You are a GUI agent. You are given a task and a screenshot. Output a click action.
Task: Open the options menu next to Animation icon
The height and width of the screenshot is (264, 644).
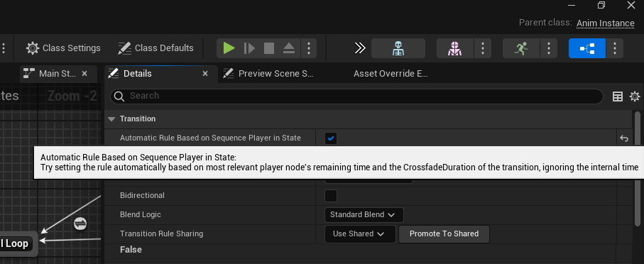[x=549, y=48]
